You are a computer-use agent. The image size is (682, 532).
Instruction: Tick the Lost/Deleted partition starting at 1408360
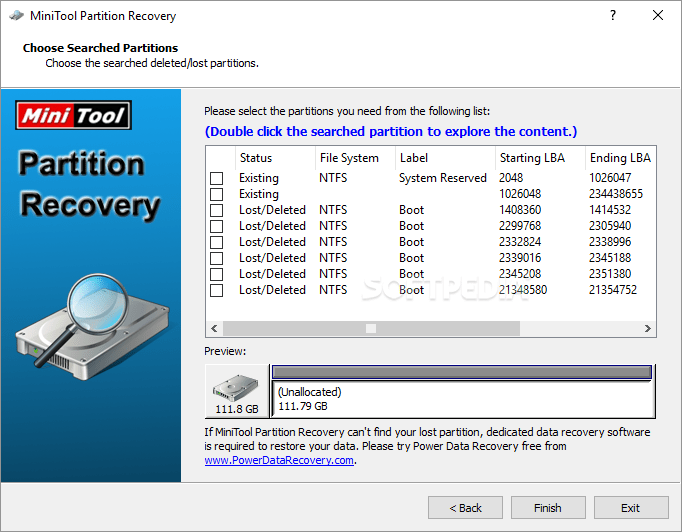click(x=216, y=210)
